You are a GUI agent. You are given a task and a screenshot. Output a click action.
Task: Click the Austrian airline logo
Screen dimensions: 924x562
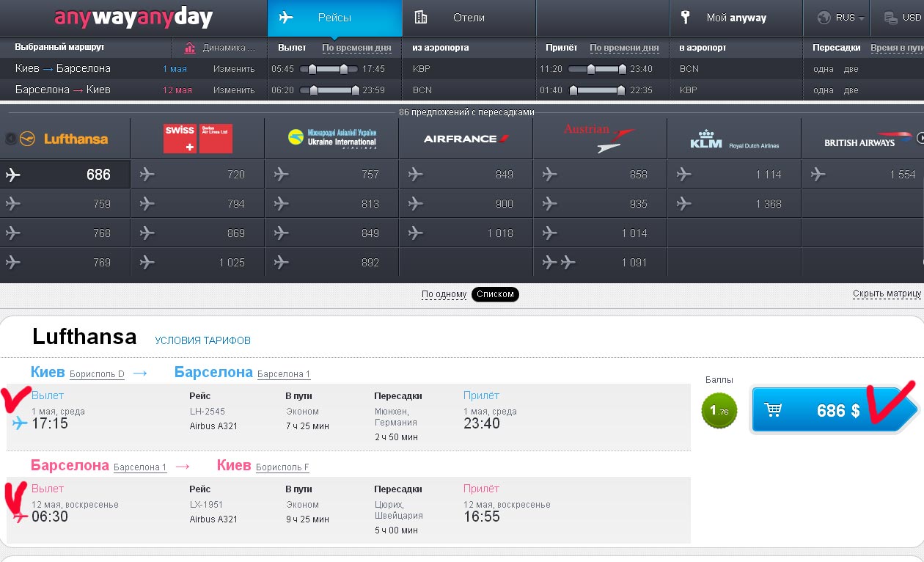coord(599,137)
